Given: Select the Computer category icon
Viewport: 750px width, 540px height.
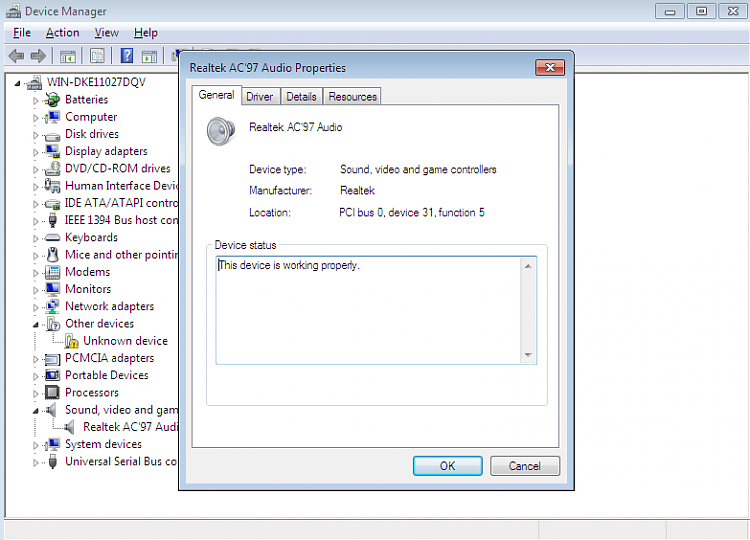Looking at the screenshot, I should click(52, 117).
